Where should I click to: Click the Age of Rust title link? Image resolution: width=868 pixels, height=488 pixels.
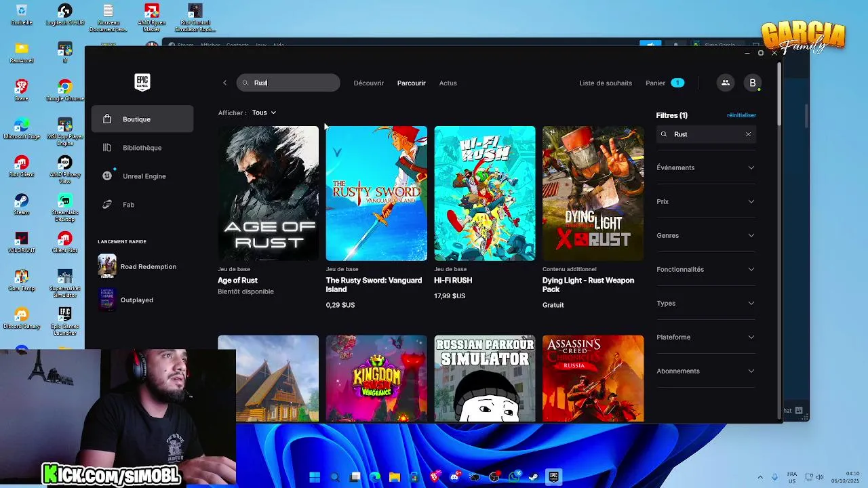click(237, 280)
